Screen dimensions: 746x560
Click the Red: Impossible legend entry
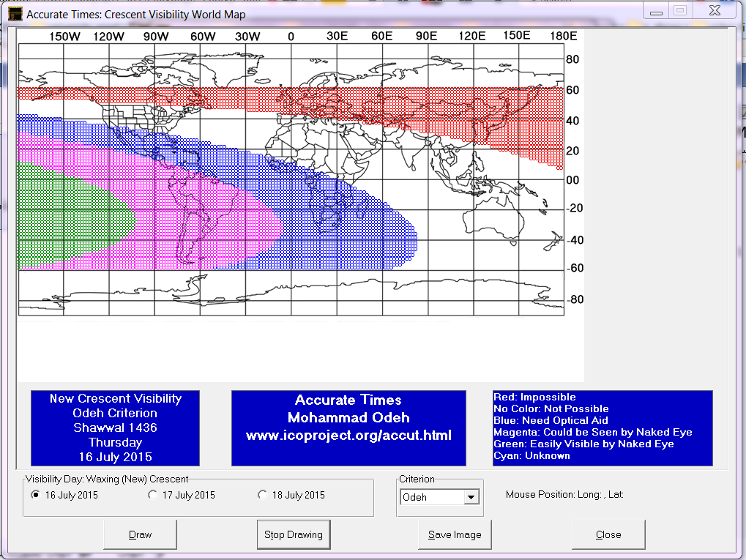[x=534, y=397]
